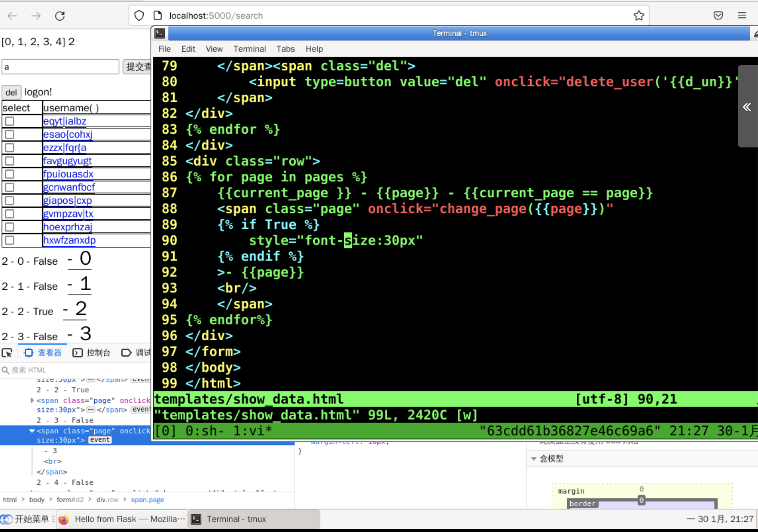Select body in the breadcrumb
This screenshot has height=532, width=758.
[37, 500]
